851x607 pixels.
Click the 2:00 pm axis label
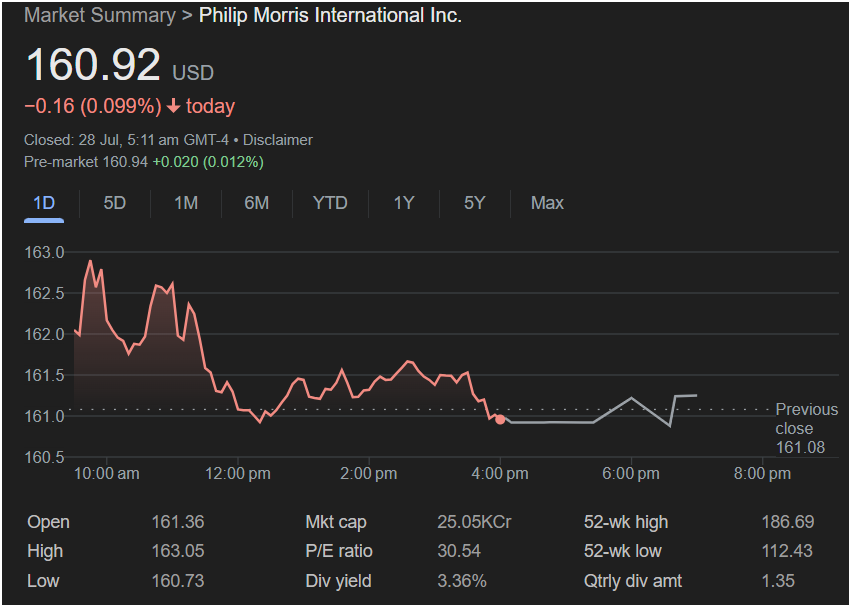pos(369,473)
